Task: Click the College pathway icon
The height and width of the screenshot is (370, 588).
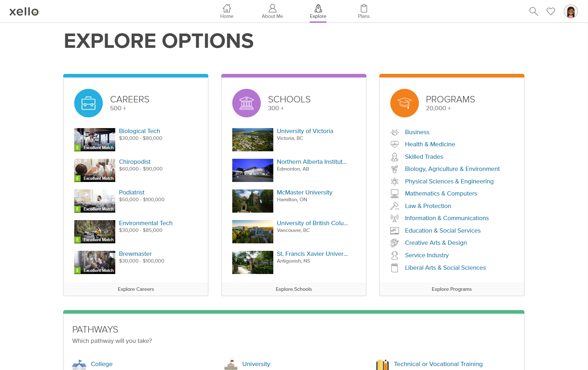Action: (79, 365)
